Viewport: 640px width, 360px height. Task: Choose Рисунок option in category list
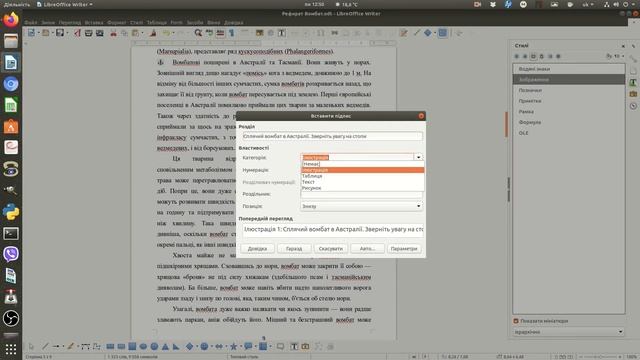point(362,188)
